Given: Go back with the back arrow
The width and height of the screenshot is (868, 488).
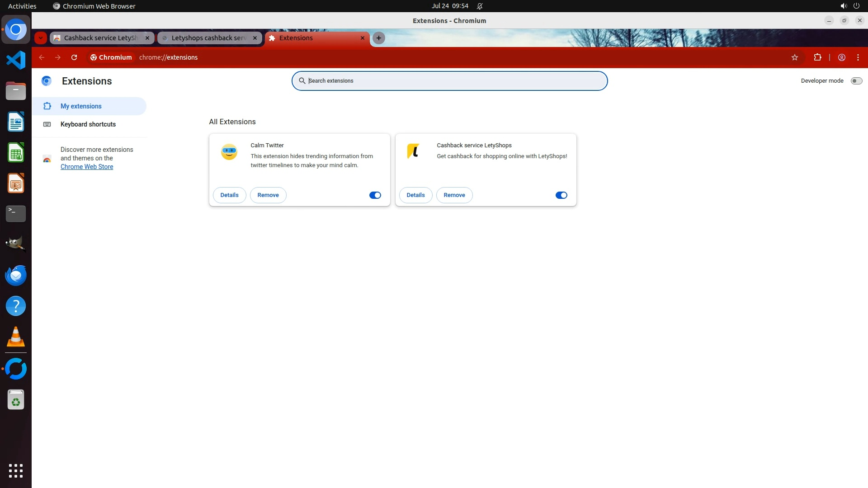Looking at the screenshot, I should (42, 57).
